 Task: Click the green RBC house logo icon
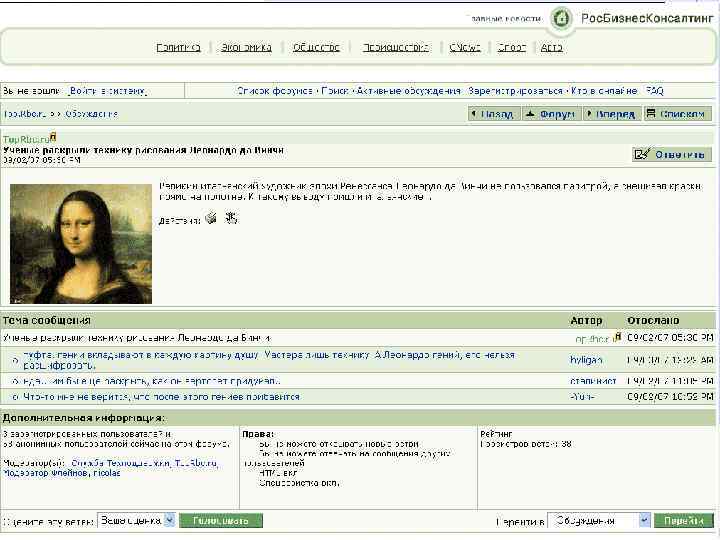[x=560, y=19]
